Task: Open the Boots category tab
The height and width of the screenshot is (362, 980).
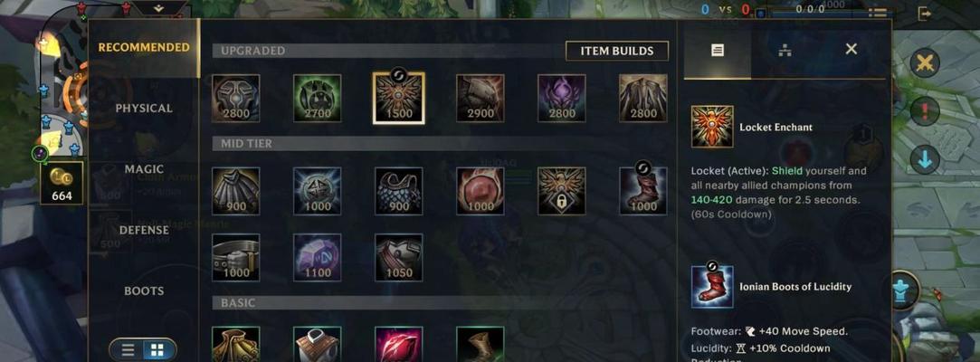Action: tap(144, 291)
